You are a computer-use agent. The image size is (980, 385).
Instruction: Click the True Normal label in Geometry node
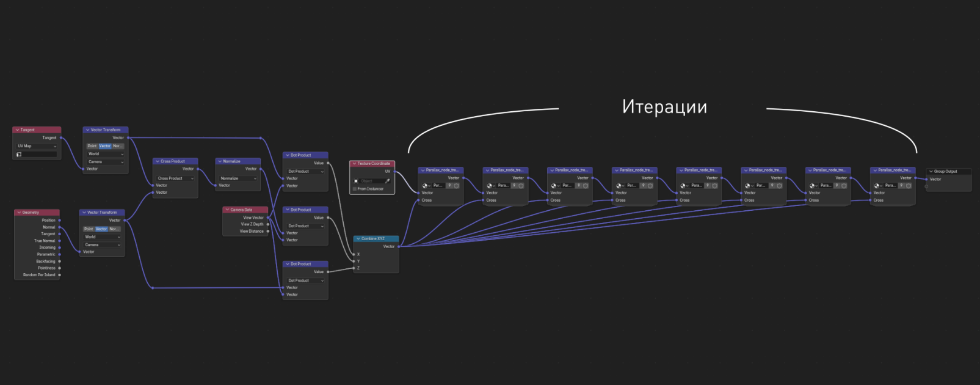click(45, 241)
